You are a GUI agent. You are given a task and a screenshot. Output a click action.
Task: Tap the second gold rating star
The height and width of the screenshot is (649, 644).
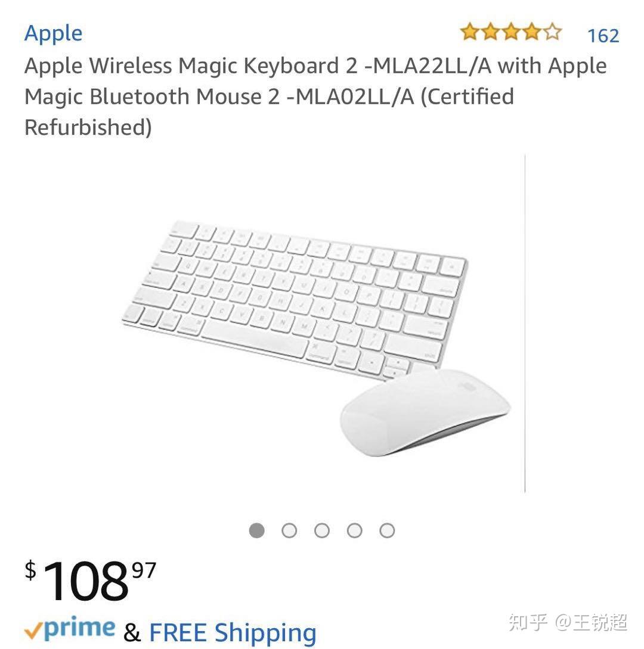491,32
